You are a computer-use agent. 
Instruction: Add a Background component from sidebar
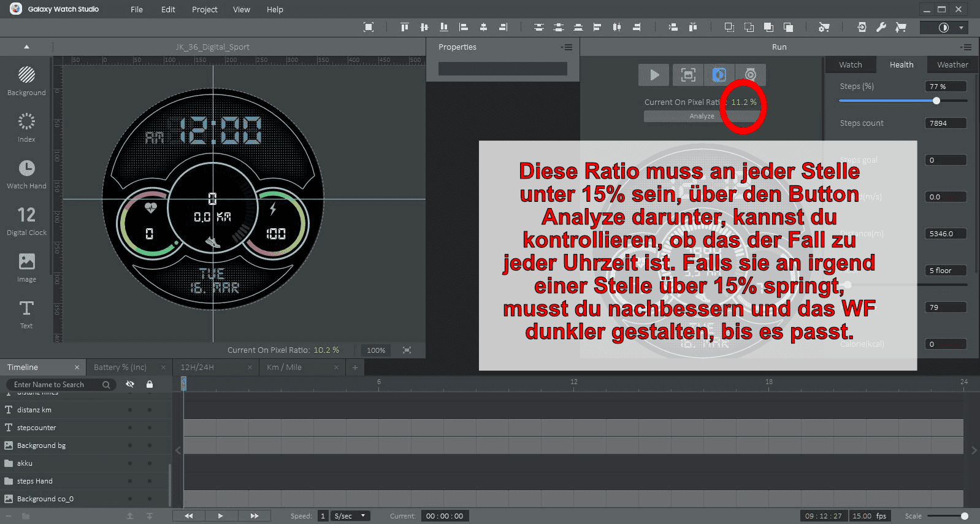point(26,81)
